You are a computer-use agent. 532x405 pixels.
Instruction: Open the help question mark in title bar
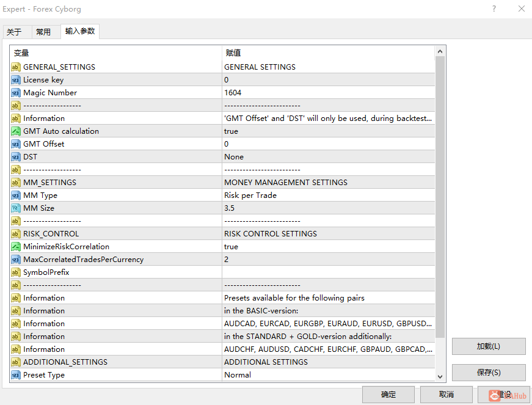[494, 9]
